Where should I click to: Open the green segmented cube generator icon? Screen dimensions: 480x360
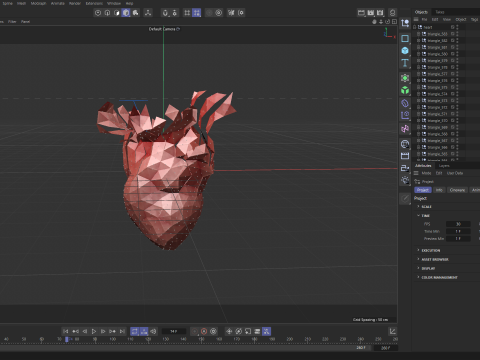coord(405,90)
